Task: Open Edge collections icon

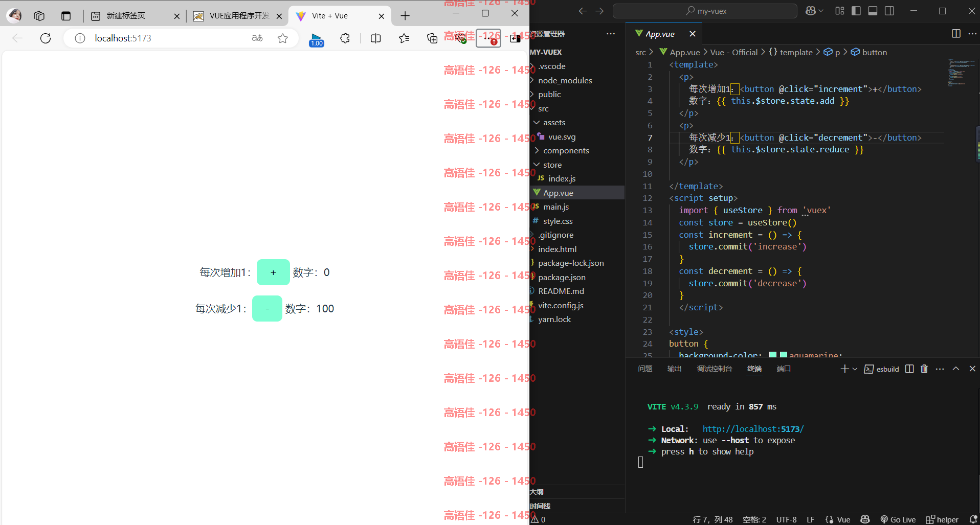Action: coord(432,38)
